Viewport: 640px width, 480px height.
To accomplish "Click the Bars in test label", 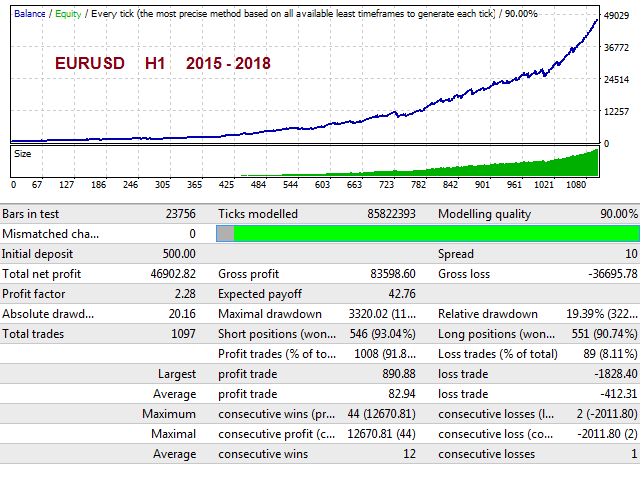I will coord(31,214).
